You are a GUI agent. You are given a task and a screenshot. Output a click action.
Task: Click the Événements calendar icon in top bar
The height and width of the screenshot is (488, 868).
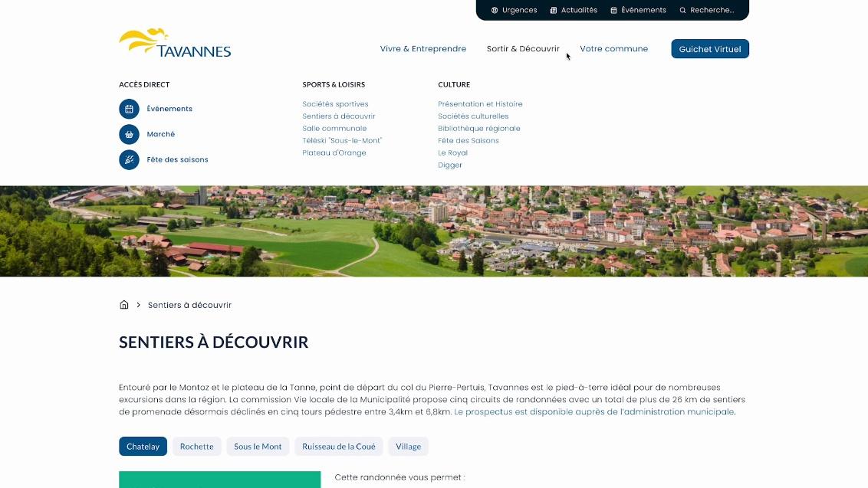613,11
